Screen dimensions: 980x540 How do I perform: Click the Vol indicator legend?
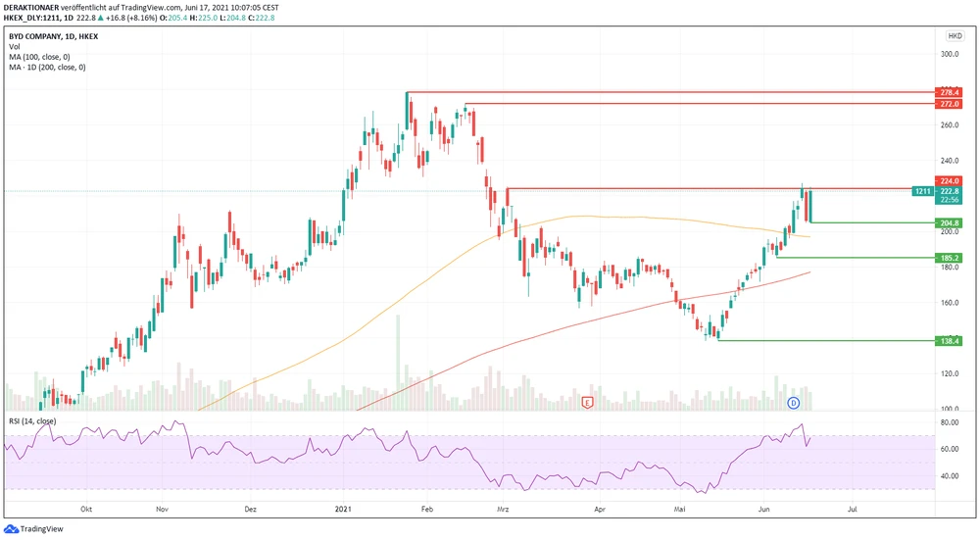[15, 46]
